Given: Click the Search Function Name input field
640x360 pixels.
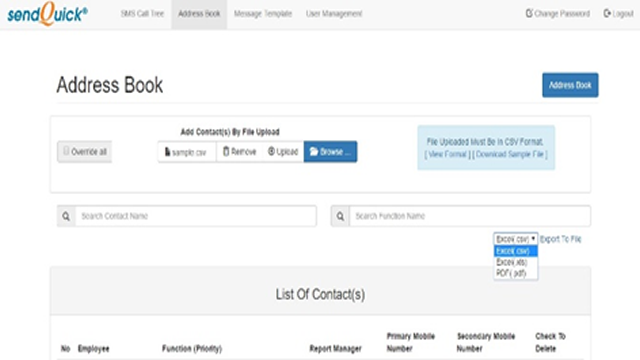Looking at the screenshot, I should point(470,216).
